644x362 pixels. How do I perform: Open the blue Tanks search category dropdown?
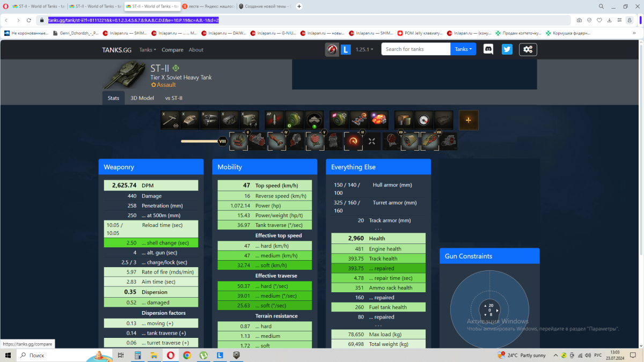[464, 49]
